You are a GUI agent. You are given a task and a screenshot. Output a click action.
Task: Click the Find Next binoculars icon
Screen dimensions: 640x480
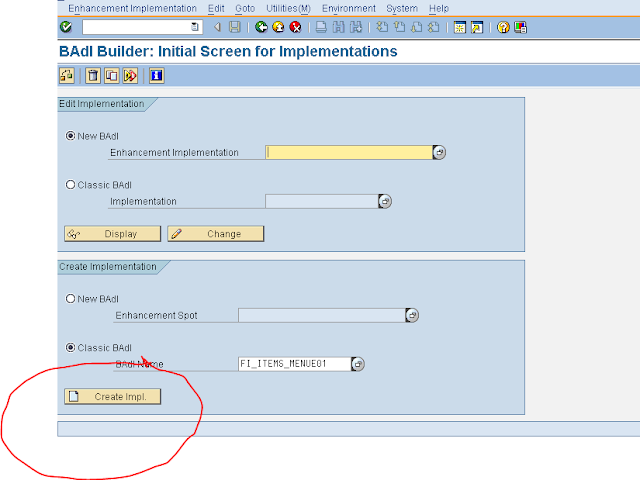coord(356,27)
